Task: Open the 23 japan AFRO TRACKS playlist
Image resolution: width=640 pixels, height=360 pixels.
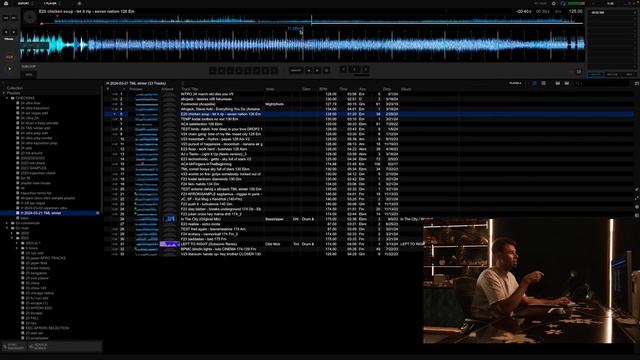Action: click(x=46, y=258)
